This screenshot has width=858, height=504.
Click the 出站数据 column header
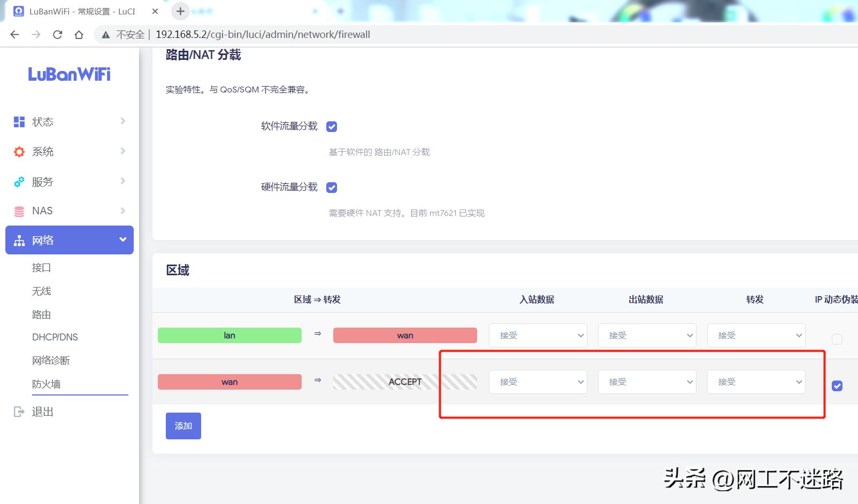[x=646, y=300]
